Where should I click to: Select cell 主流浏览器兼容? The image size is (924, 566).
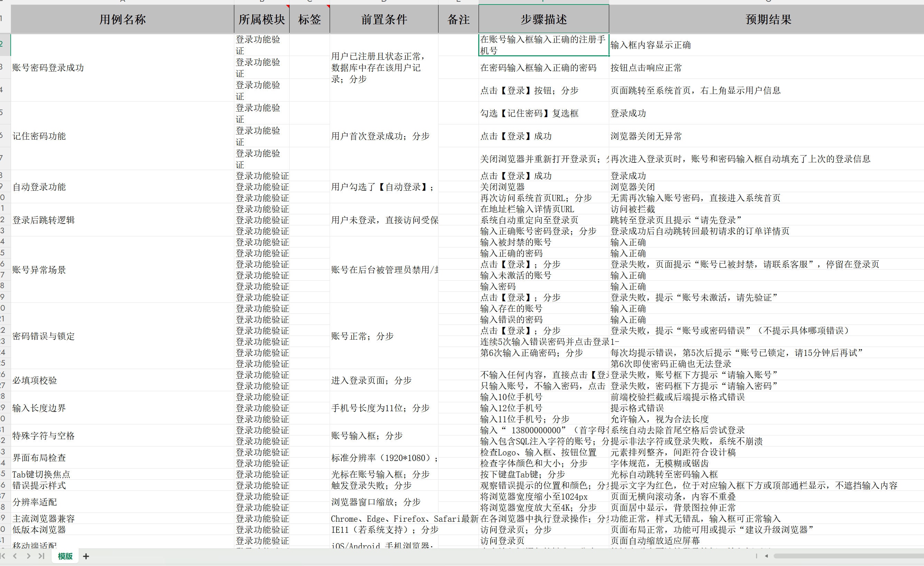[x=122, y=518]
